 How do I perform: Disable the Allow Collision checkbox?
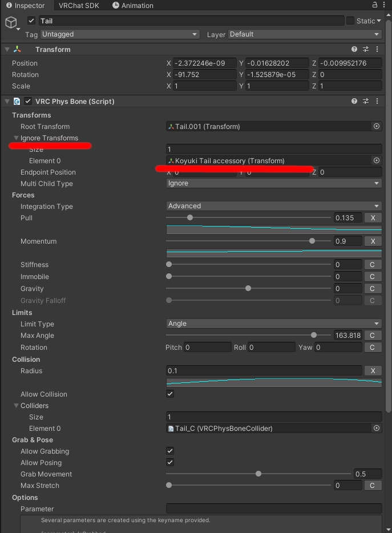click(x=170, y=394)
